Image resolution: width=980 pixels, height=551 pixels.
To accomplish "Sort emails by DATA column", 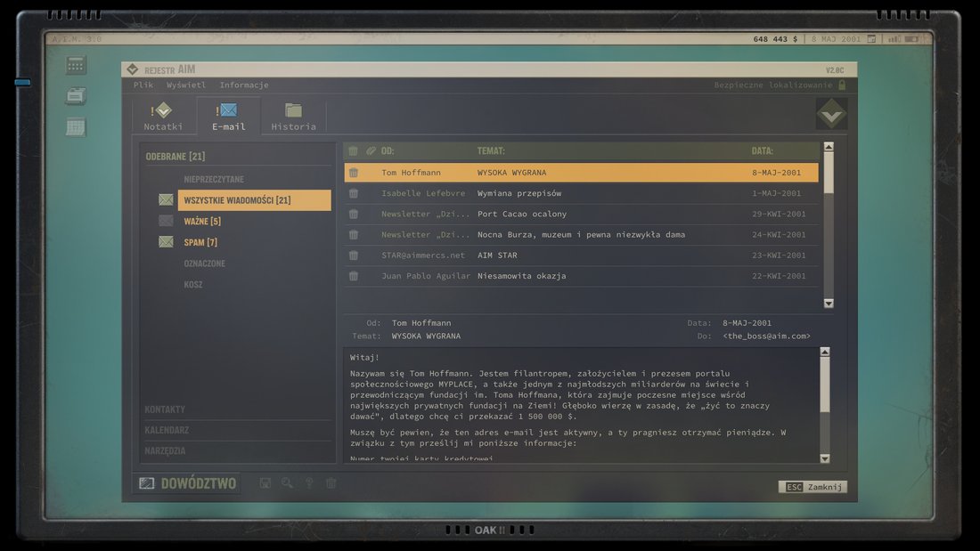I will 762,150.
